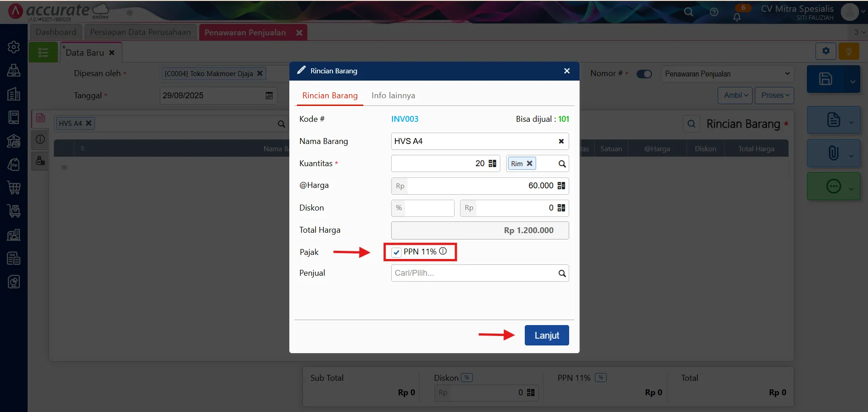Click the calculator icon in Kuantitas field

tap(493, 163)
